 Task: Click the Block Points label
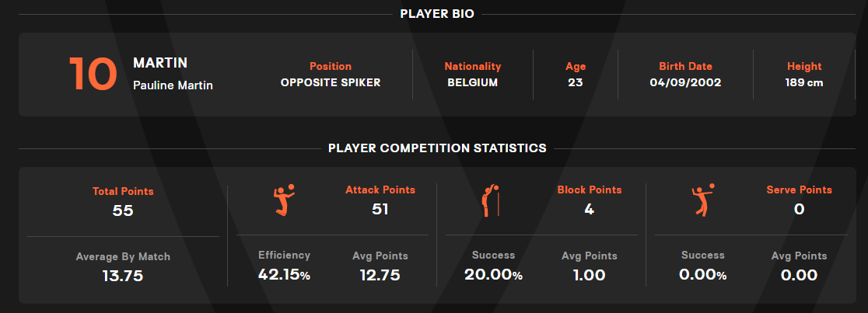tap(590, 190)
